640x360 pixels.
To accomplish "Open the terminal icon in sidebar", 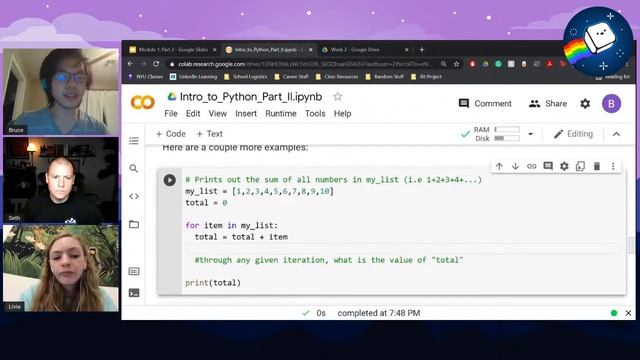I will tap(134, 293).
